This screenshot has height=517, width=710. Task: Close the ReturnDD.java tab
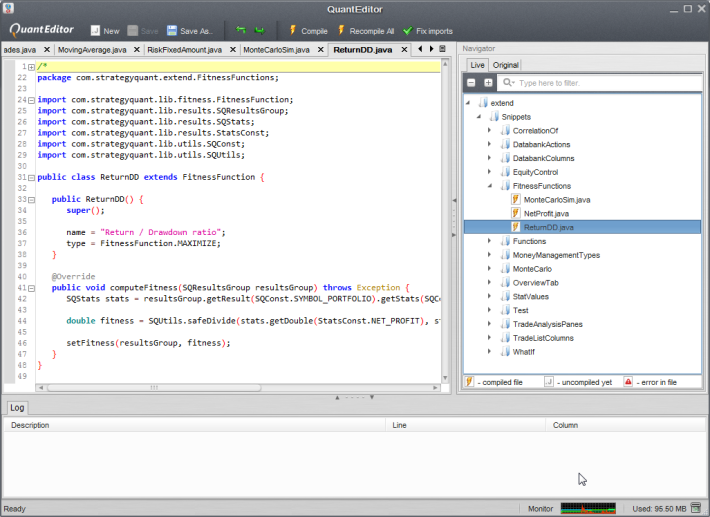click(x=404, y=49)
